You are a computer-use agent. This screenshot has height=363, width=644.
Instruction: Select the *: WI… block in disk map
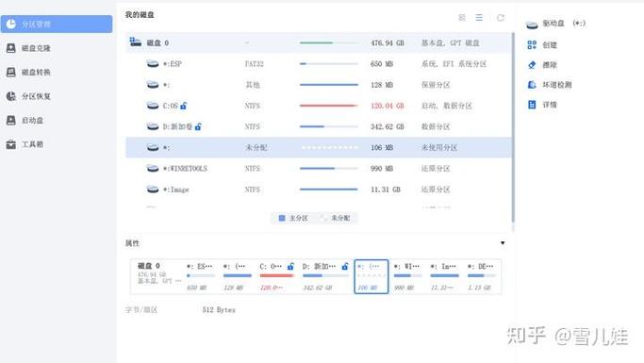tap(408, 276)
